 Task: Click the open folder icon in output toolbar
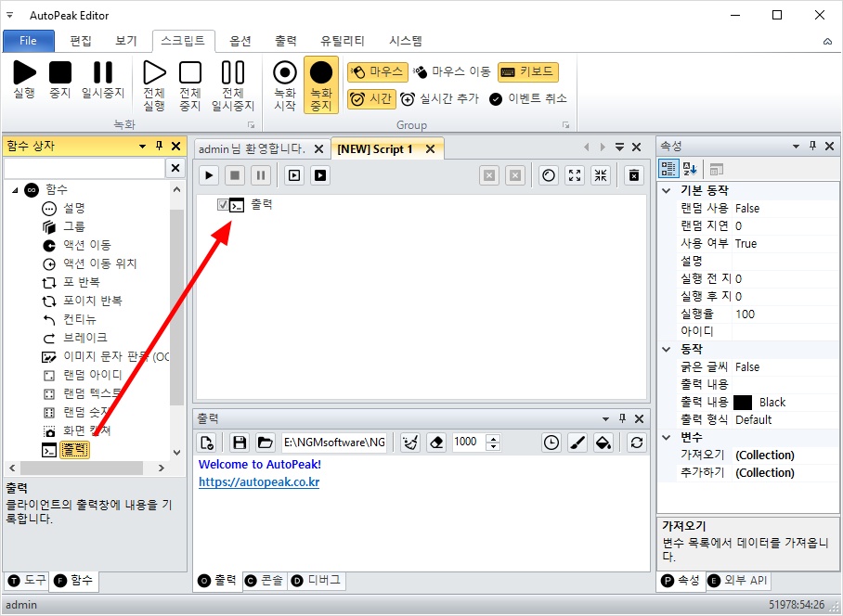[265, 443]
